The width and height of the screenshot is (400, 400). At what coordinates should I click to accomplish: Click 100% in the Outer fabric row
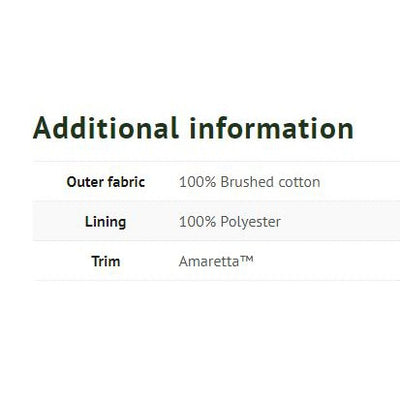coord(197,182)
